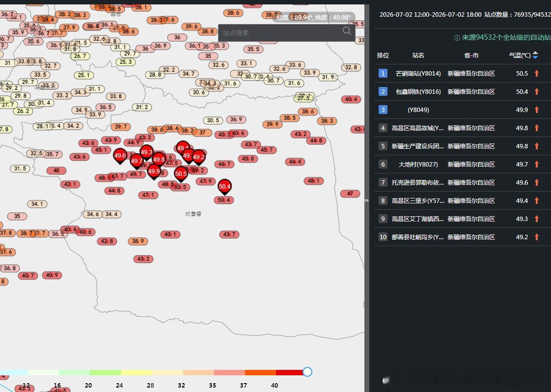Click the 30.5 station label on map
551x392 pixels.
213,120
